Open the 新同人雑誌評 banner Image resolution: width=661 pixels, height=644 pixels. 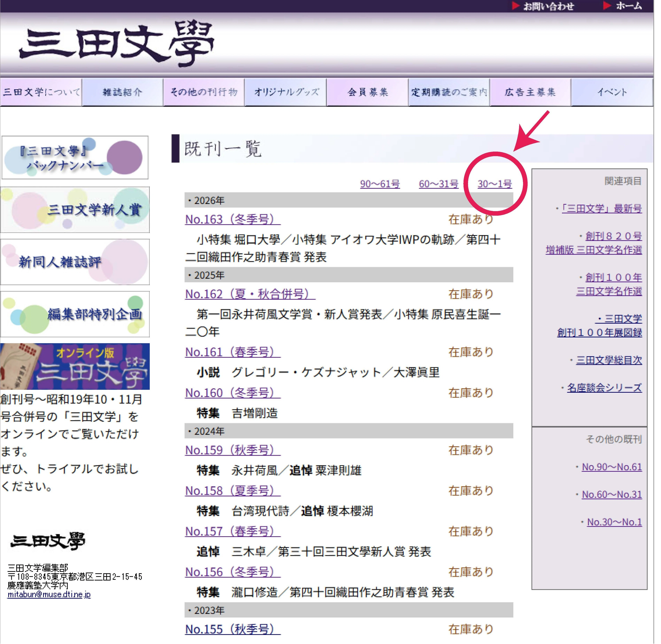click(x=75, y=262)
